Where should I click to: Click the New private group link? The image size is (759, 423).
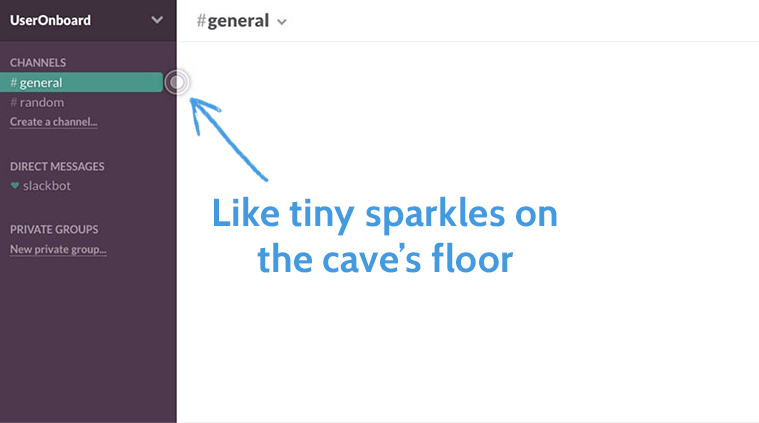pyautogui.click(x=58, y=249)
